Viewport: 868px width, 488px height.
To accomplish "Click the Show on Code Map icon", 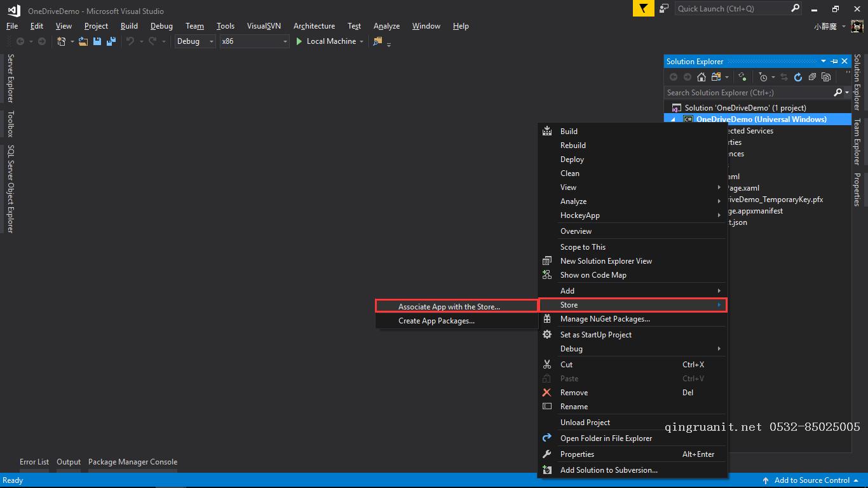I will [546, 275].
